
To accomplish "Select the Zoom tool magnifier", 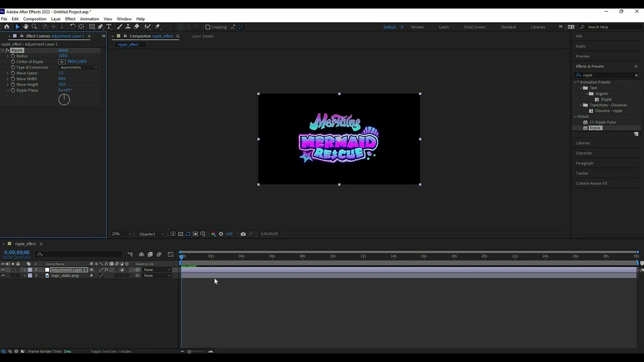I will click(x=34, y=27).
